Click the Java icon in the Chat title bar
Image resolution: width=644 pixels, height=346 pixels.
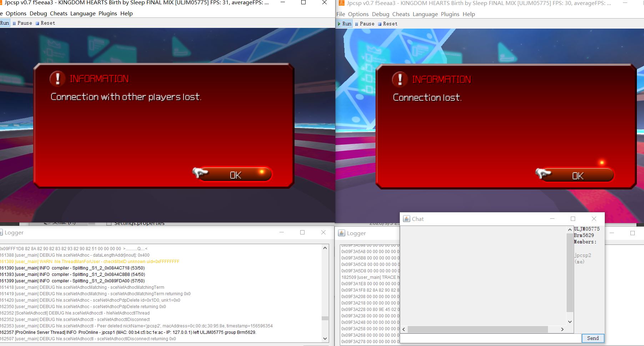coord(406,219)
